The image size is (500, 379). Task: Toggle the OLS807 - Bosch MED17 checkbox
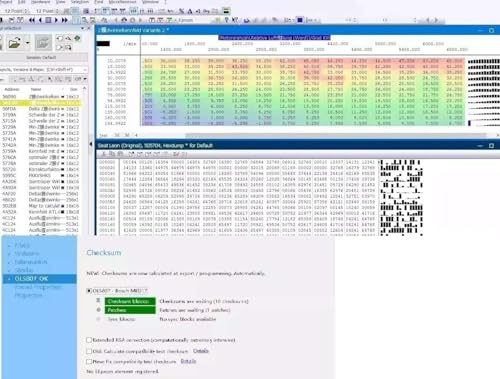(x=89, y=291)
